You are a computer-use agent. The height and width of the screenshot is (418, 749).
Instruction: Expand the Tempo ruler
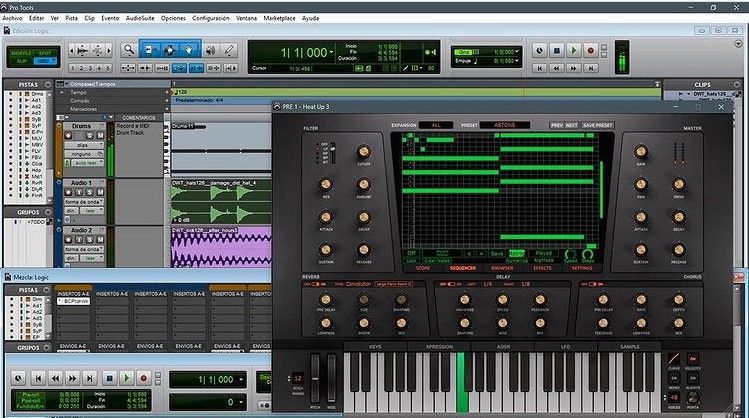click(x=62, y=92)
